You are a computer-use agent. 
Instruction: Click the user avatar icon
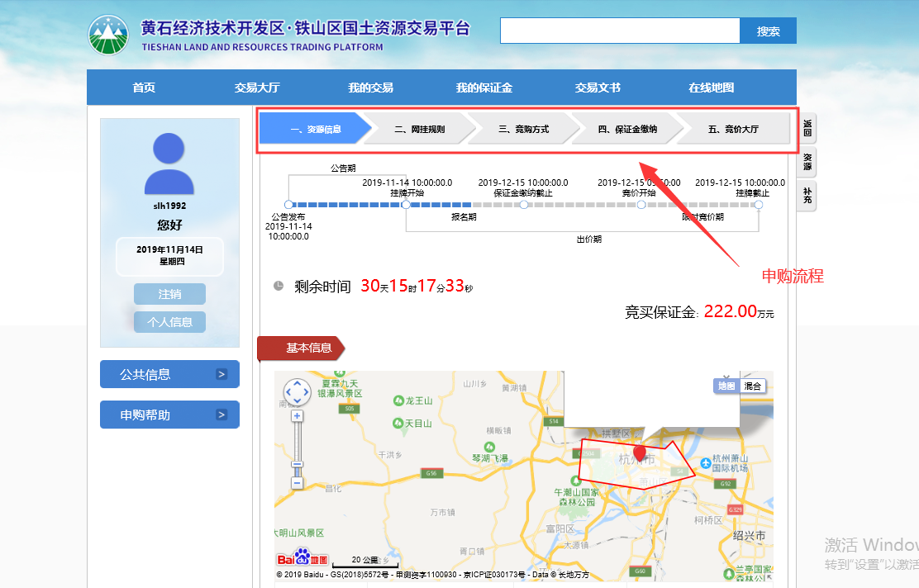click(x=169, y=164)
